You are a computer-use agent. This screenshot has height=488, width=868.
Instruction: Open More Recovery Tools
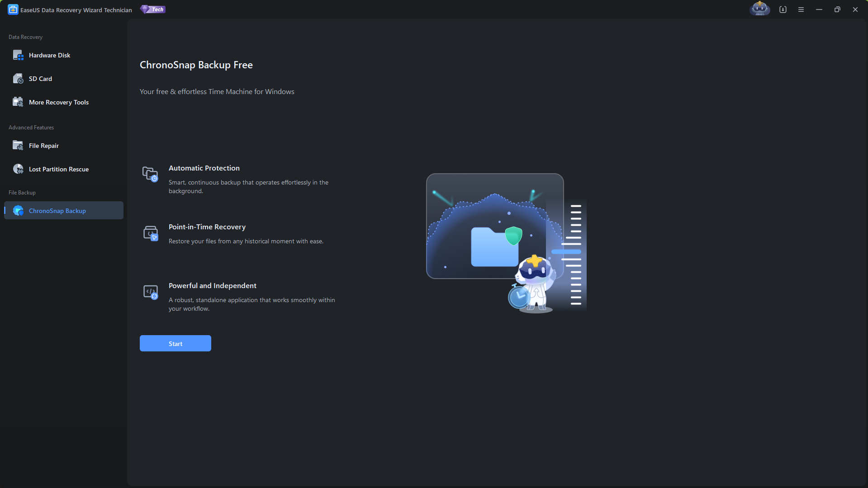(58, 102)
